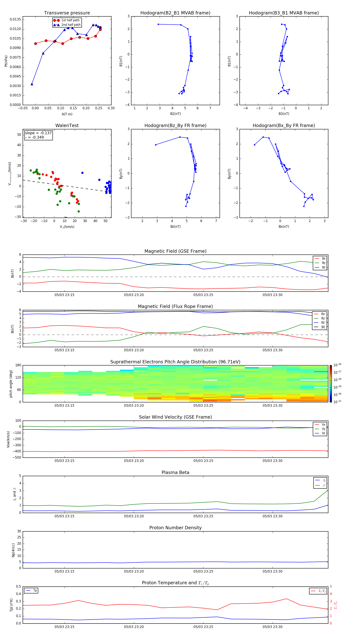Click the 'Bz(nT)' axis label

tap(175, 227)
